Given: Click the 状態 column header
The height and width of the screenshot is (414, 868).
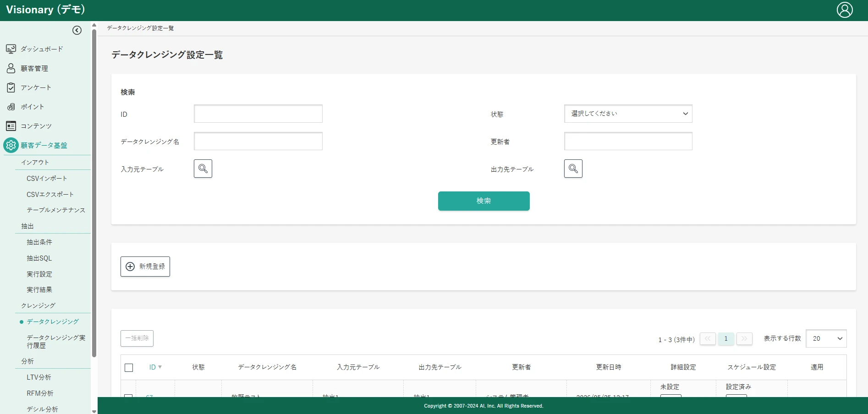Looking at the screenshot, I should (x=198, y=367).
